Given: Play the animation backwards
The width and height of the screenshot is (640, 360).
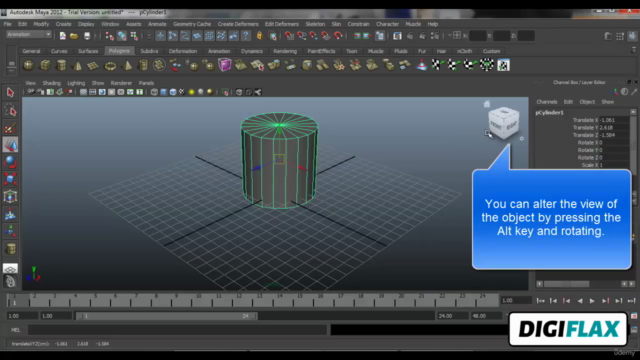Looking at the screenshot, I should coord(580,301).
